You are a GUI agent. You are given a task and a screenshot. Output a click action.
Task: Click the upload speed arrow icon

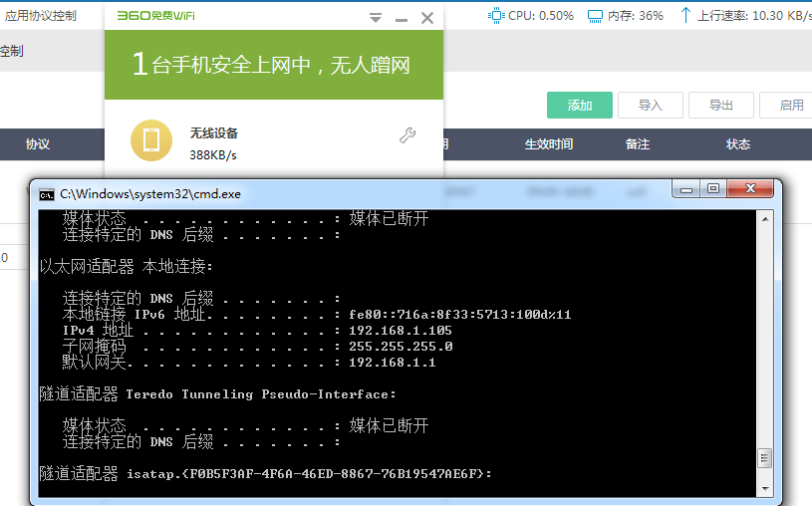pos(685,15)
